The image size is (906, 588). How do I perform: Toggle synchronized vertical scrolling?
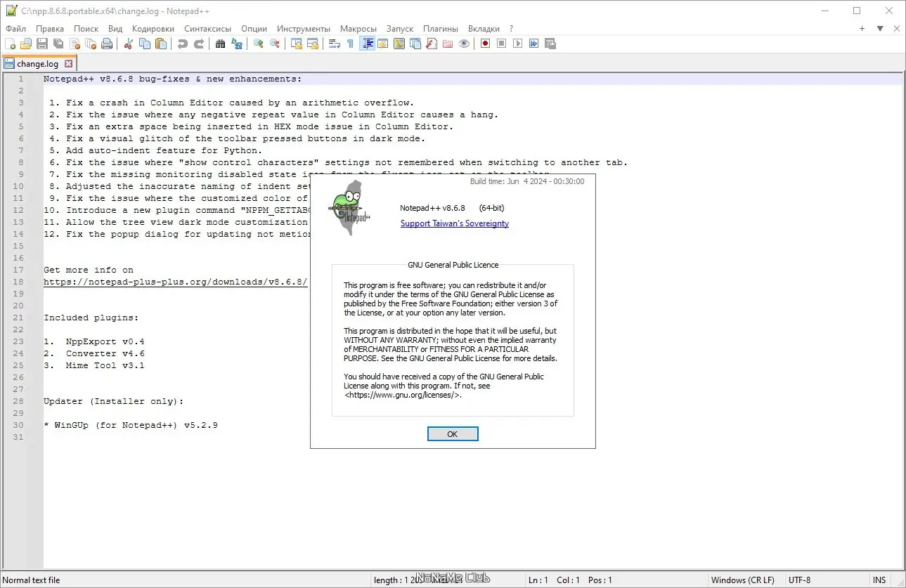coord(297,44)
